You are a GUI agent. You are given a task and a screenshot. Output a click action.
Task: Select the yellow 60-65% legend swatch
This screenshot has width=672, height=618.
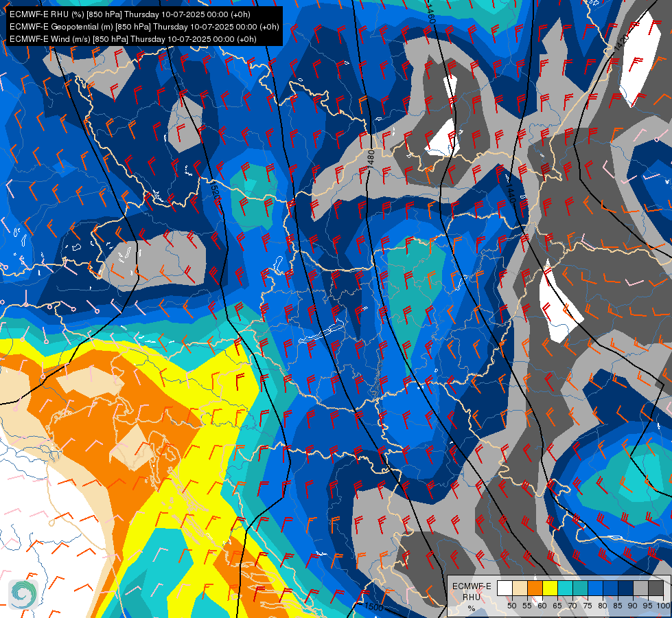tap(551, 588)
